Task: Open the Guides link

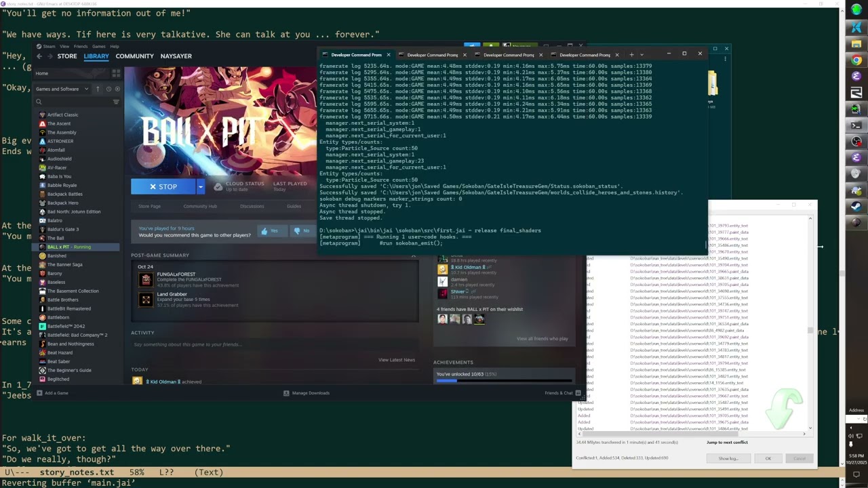Action: point(294,206)
